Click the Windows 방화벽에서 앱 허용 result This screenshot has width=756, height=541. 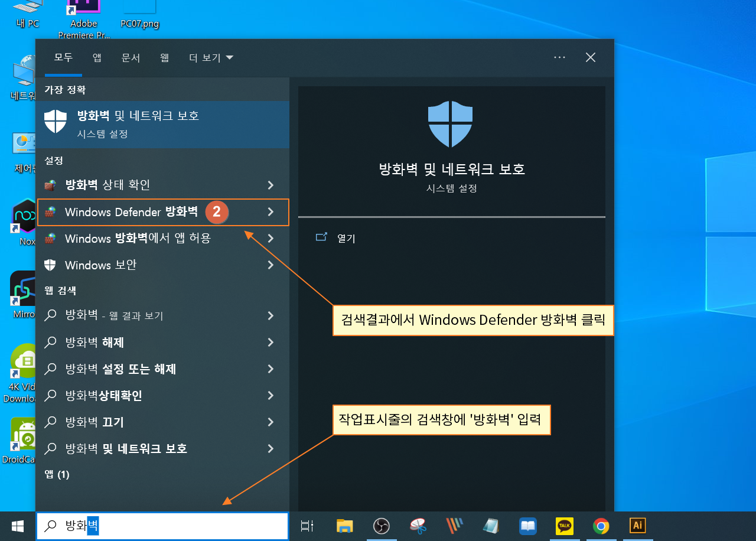coord(162,239)
